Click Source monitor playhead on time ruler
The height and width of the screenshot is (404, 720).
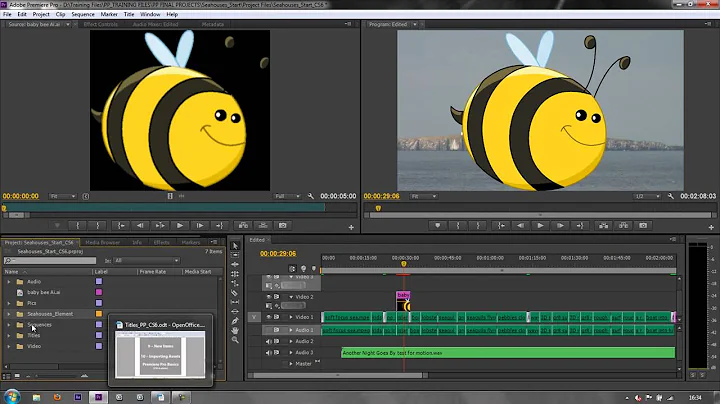pyautogui.click(x=4, y=208)
